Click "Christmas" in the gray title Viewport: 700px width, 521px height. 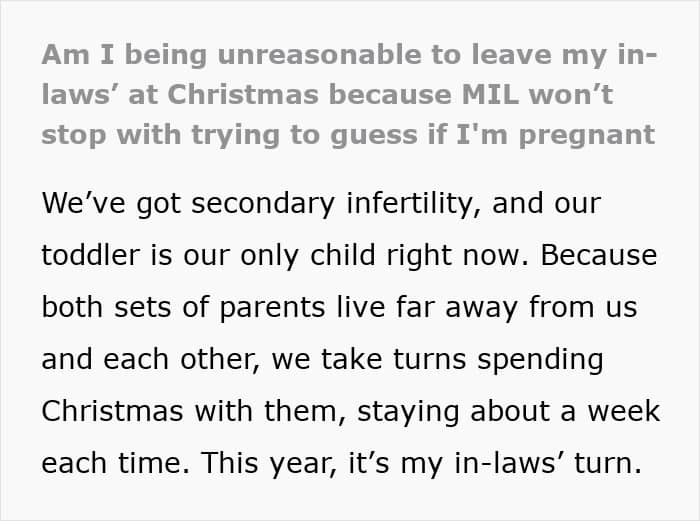point(245,93)
